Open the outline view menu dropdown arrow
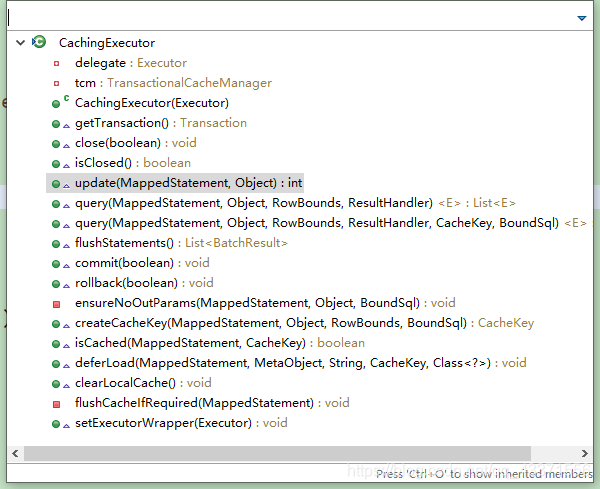600x489 pixels. point(582,18)
